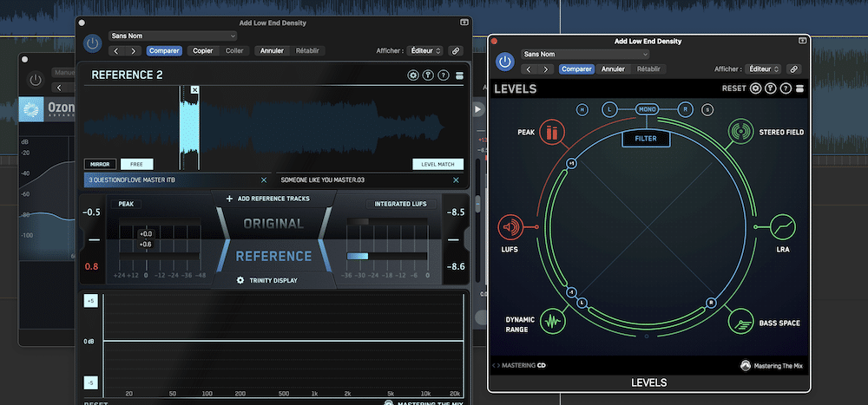Go to next preset in REFERENCE window
Image resolution: width=868 pixels, height=405 pixels.
tap(134, 51)
